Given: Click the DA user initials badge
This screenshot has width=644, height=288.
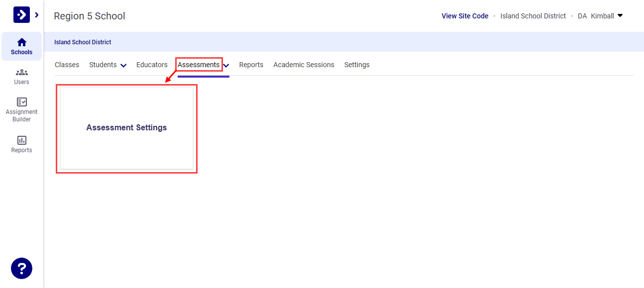Looking at the screenshot, I should 582,15.
